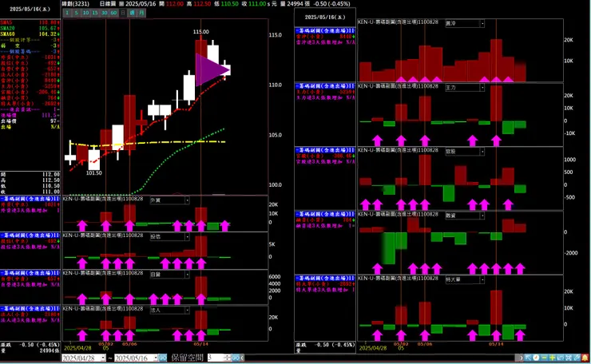Viewport: 591px width, 364px height.
Task: Open the 法人 indicator dropdown
Action: [x=187, y=310]
